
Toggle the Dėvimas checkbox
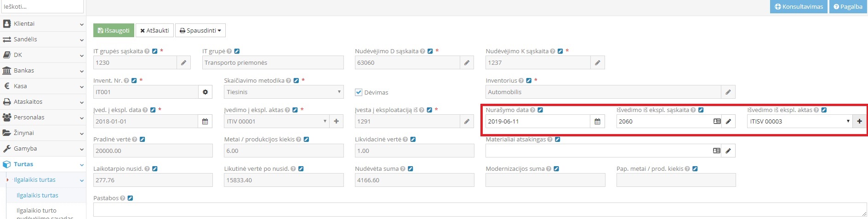click(359, 92)
